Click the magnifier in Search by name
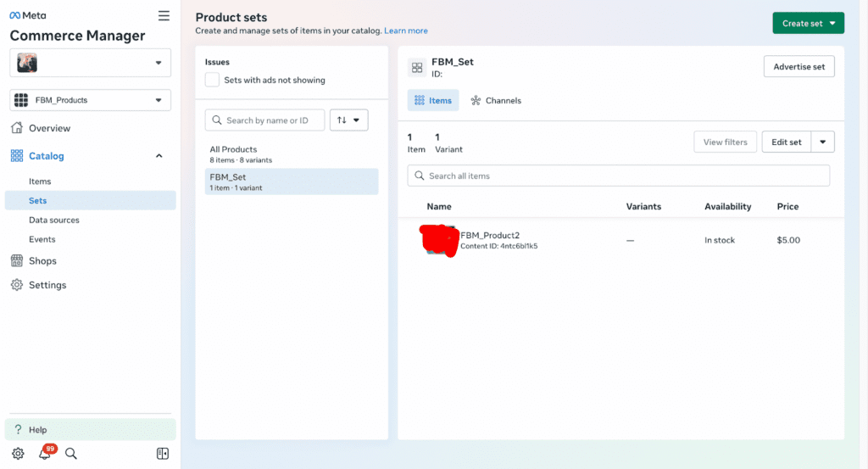The width and height of the screenshot is (868, 469). [216, 120]
